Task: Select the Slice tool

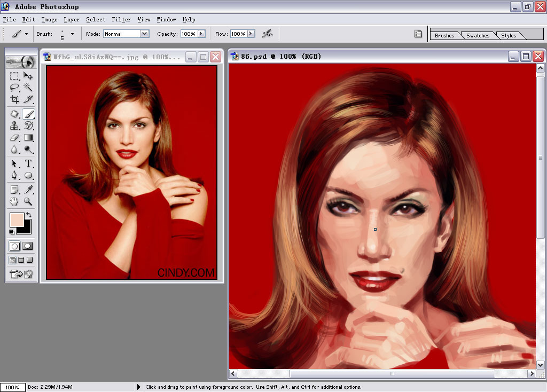Action: pyautogui.click(x=28, y=99)
